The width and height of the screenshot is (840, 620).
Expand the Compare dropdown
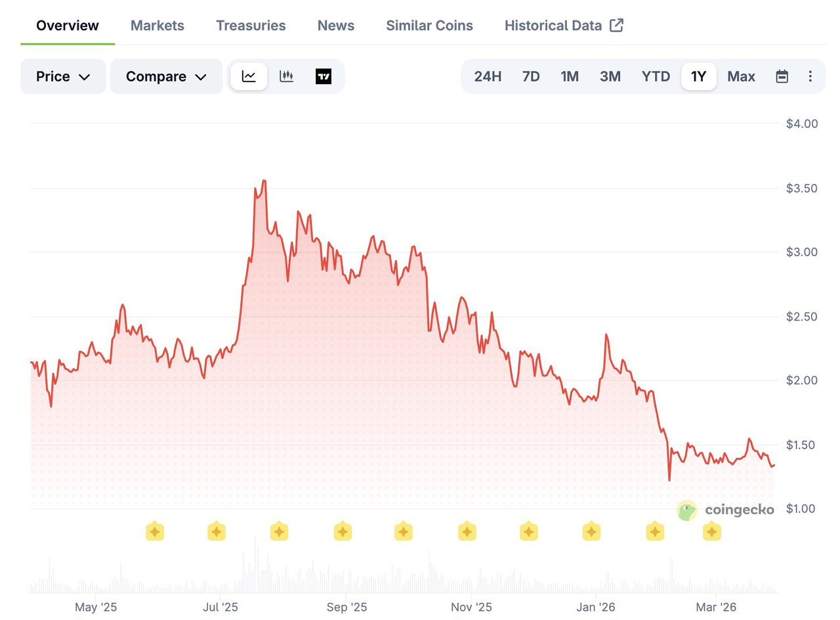pyautogui.click(x=166, y=76)
